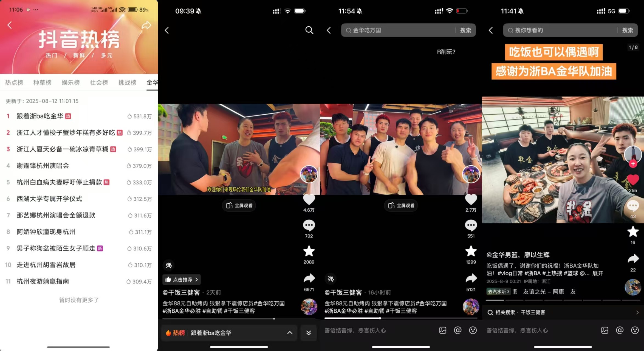This screenshot has width=644, height=351.
Task: Share the video with 5121 share count
Action: pos(471,279)
